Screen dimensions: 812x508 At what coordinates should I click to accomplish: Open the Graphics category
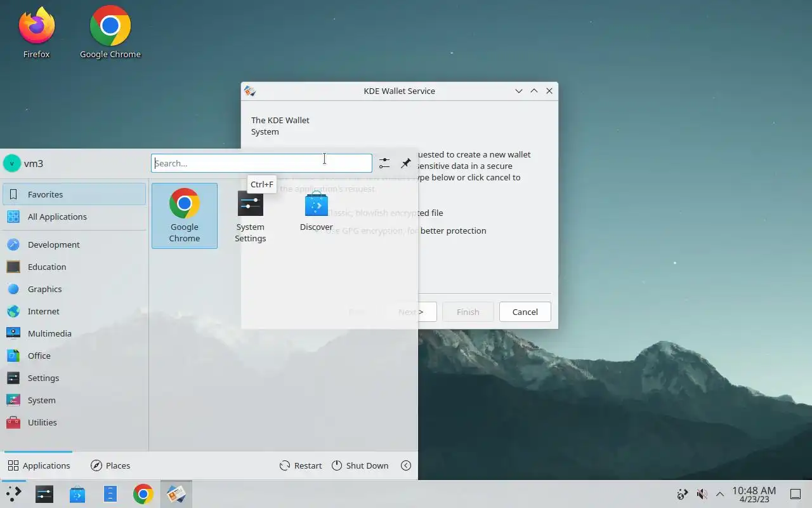tap(74, 289)
